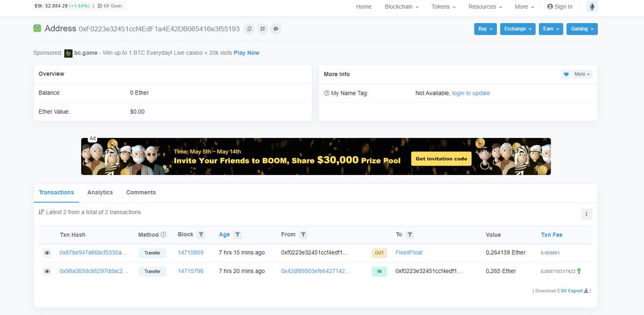
Task: Filter by To column funnel icon
Action: 409,235
